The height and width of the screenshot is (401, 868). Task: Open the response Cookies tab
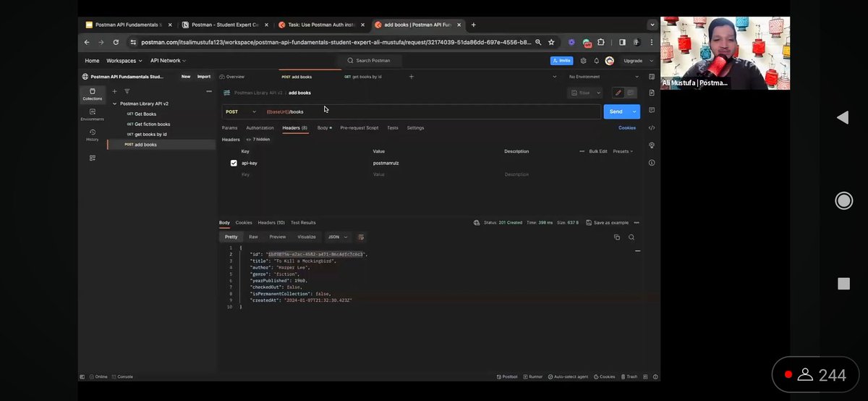coord(244,222)
